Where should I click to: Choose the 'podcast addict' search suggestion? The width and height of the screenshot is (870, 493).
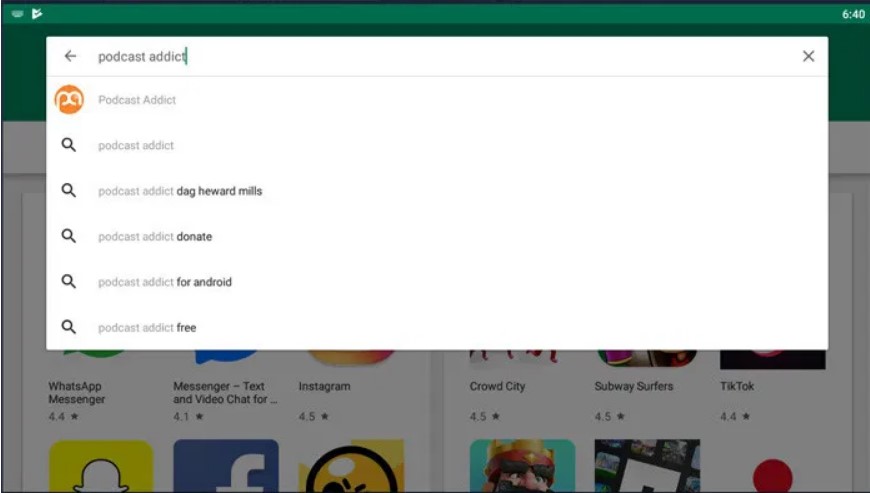click(437, 145)
